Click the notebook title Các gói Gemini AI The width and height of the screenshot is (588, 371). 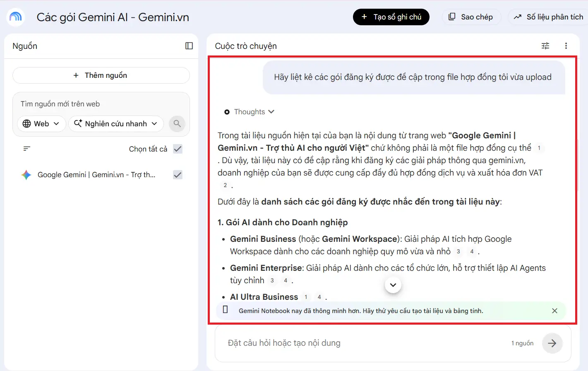pyautogui.click(x=113, y=17)
